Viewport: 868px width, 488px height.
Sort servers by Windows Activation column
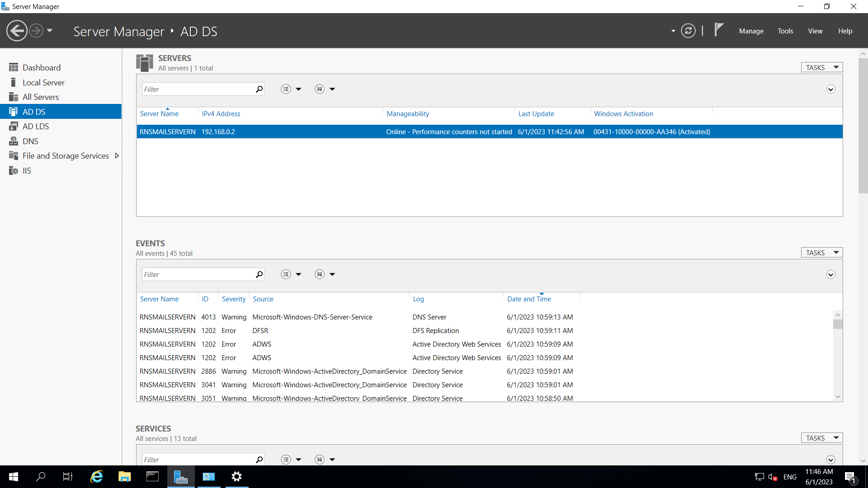point(623,114)
